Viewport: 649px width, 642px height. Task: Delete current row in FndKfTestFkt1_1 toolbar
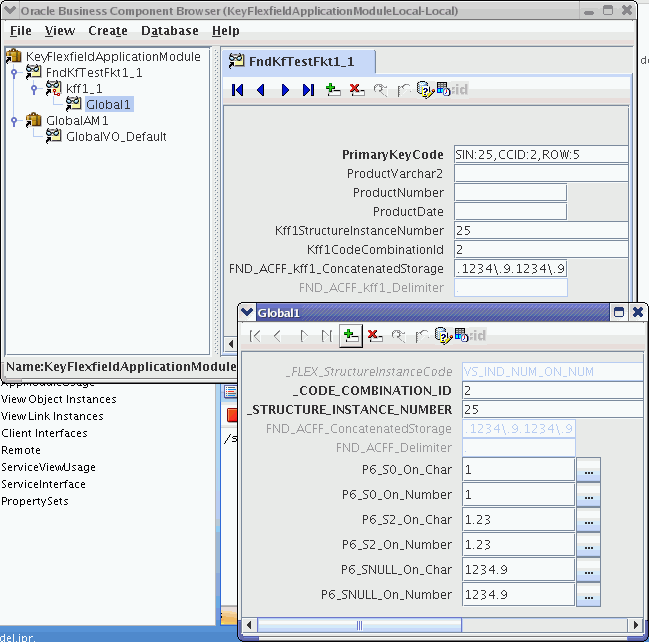pos(356,90)
